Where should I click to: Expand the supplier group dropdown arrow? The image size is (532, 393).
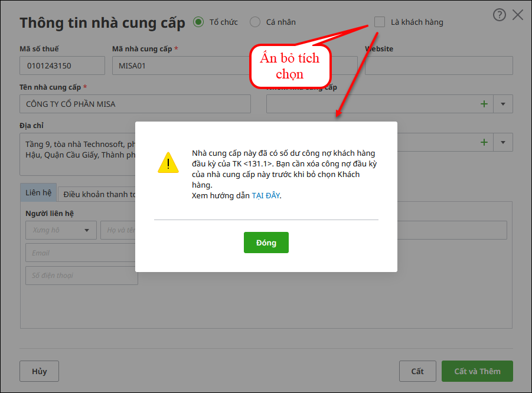[503, 104]
